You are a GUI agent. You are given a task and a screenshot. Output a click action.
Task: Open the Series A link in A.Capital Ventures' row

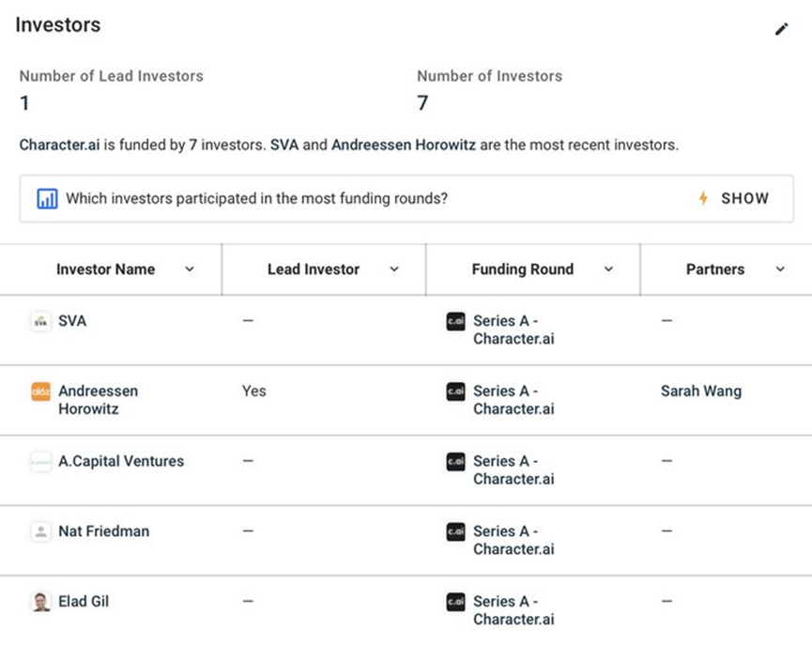click(x=513, y=469)
